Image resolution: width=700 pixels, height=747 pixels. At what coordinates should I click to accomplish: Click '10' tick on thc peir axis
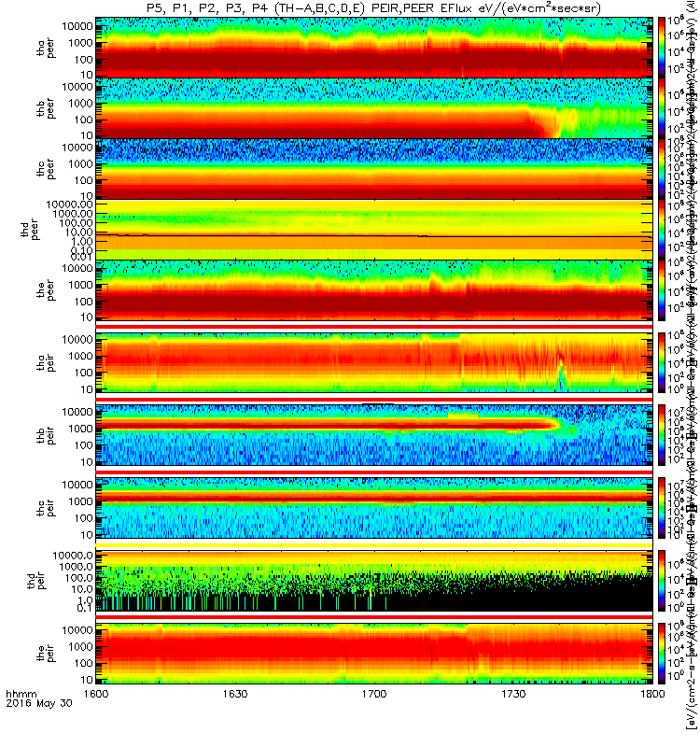[87, 535]
